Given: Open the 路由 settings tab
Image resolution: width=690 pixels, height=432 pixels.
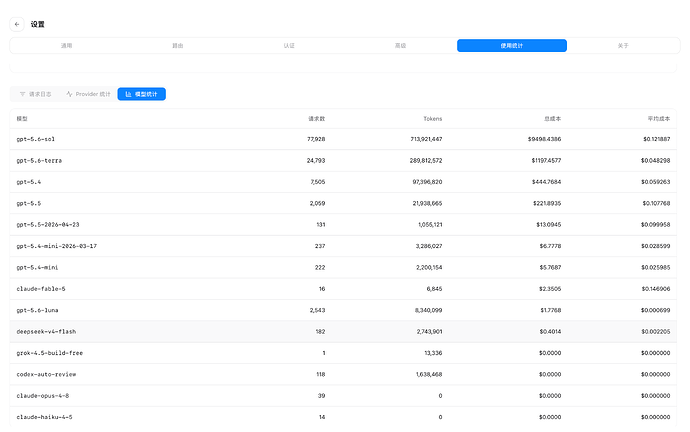Looking at the screenshot, I should pyautogui.click(x=177, y=46).
